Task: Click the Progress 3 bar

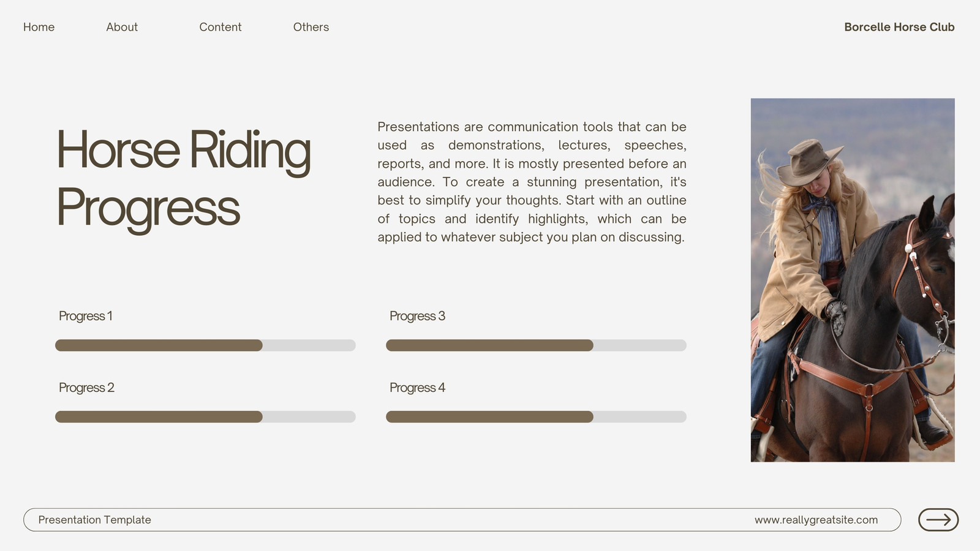Action: [x=536, y=345]
